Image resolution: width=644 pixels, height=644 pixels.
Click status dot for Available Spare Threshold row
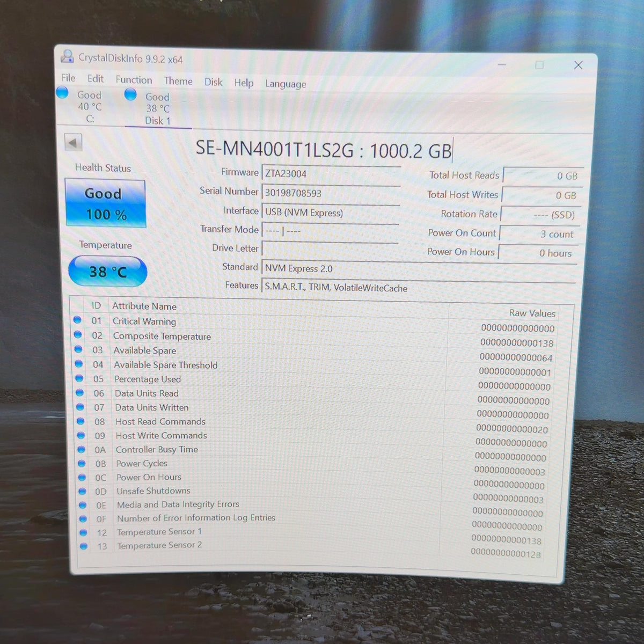point(79,363)
